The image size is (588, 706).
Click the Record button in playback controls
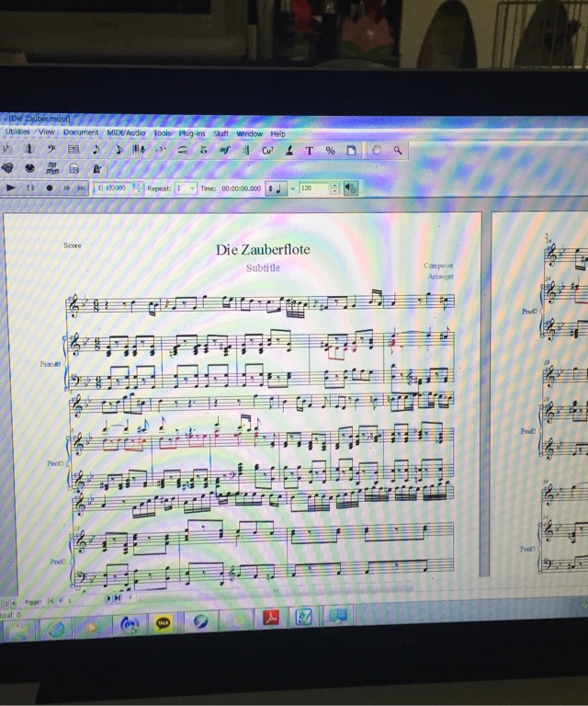coord(49,188)
